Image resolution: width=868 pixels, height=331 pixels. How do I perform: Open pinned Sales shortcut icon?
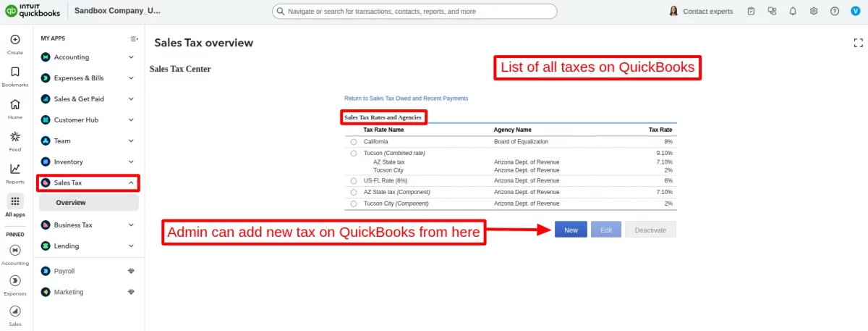click(x=15, y=311)
